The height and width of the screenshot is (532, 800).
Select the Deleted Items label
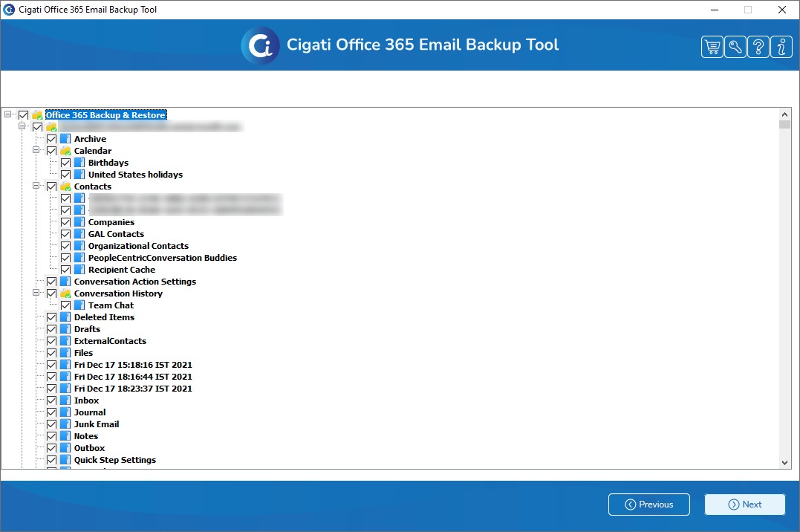pos(105,317)
